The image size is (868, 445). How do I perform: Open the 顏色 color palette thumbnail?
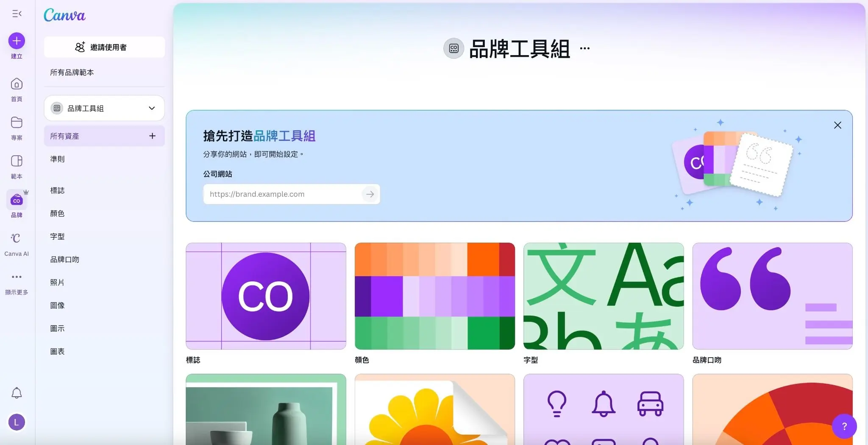click(x=434, y=296)
